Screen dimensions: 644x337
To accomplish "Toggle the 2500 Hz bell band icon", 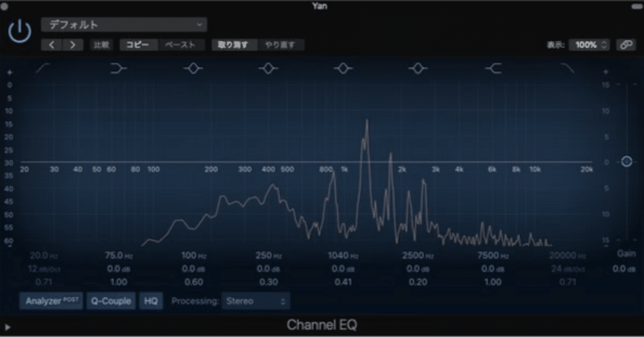I will [x=418, y=68].
